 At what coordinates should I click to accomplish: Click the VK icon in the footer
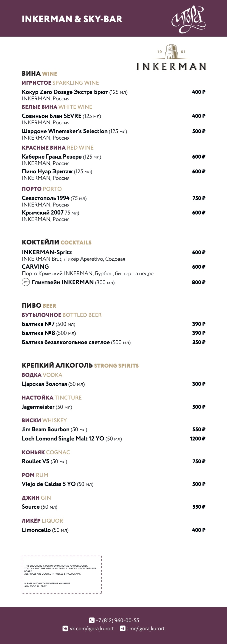tap(65, 628)
